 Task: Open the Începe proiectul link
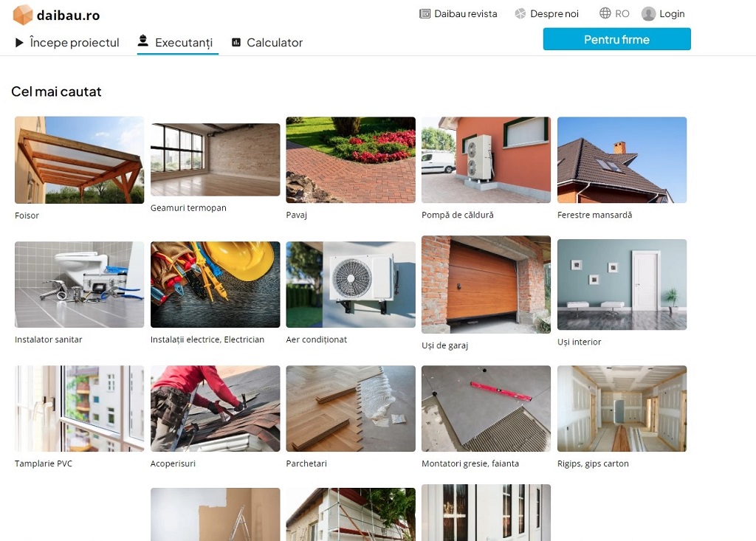pos(75,42)
